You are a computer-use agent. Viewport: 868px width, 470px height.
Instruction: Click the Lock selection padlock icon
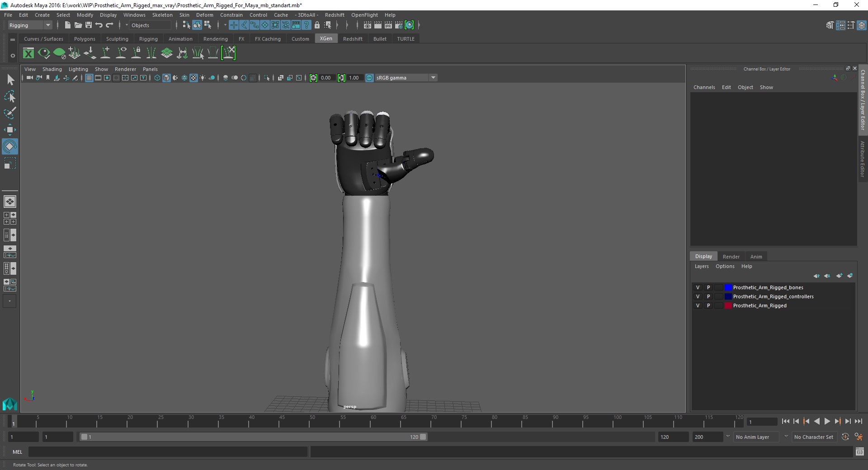[317, 25]
